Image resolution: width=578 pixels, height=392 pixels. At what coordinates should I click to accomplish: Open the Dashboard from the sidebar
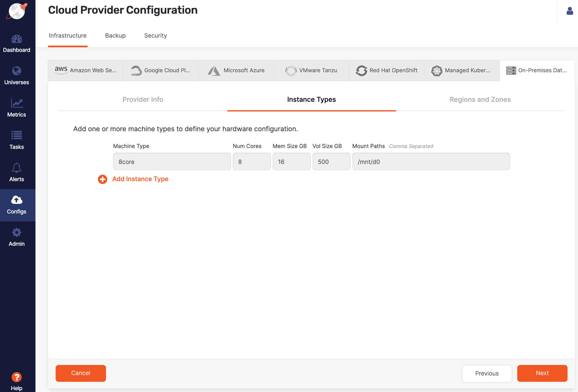click(17, 44)
